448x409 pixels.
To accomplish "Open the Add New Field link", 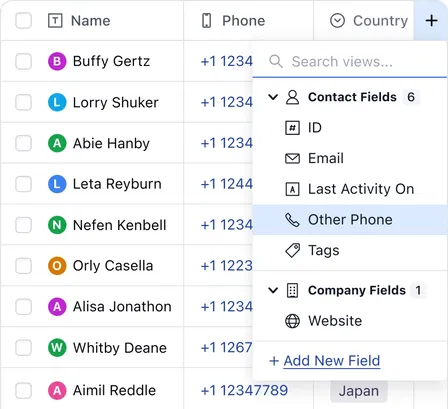I will pos(332,361).
